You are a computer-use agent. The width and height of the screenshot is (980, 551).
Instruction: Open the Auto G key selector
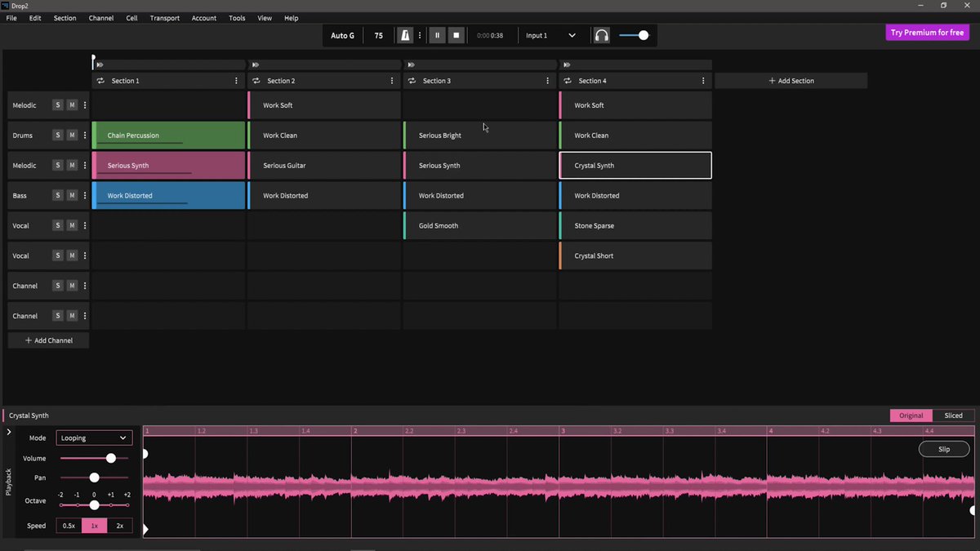pyautogui.click(x=342, y=35)
